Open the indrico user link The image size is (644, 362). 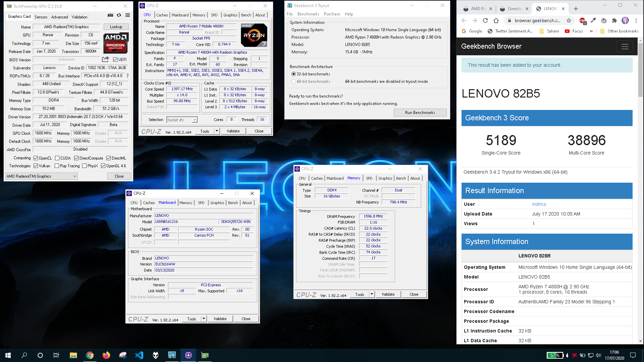point(539,204)
